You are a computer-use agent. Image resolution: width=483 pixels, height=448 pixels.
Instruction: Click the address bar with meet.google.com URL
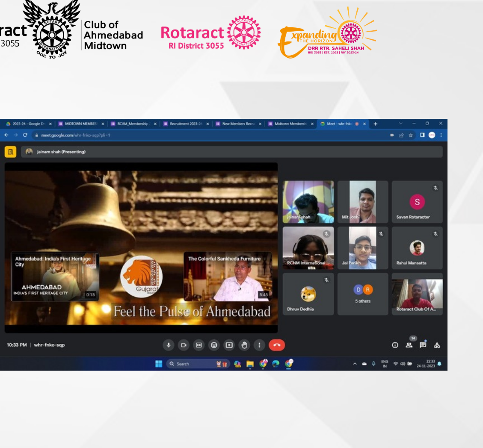(210, 135)
